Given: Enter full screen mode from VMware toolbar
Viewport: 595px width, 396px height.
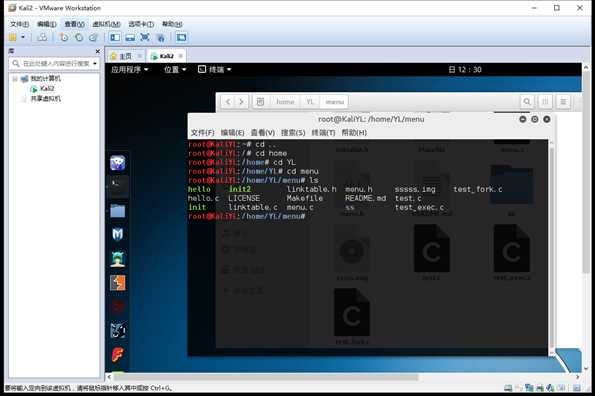Looking at the screenshot, I should click(145, 37).
